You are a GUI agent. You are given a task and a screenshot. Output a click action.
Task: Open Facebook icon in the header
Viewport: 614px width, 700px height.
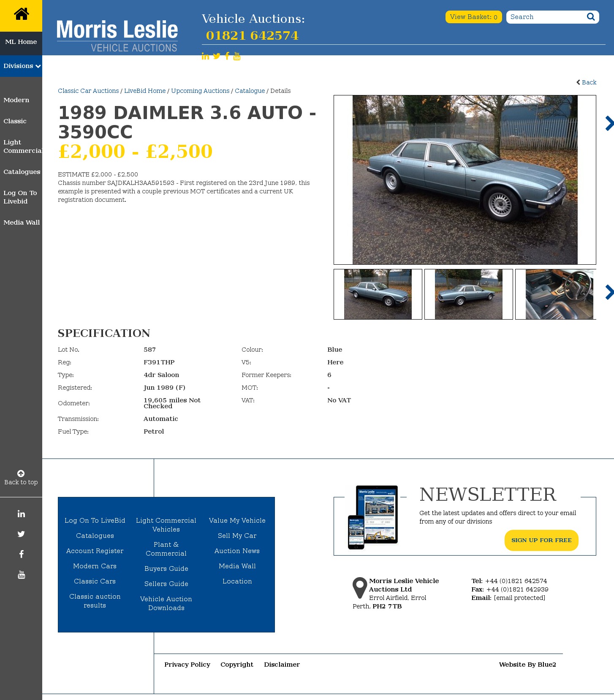pos(227,56)
